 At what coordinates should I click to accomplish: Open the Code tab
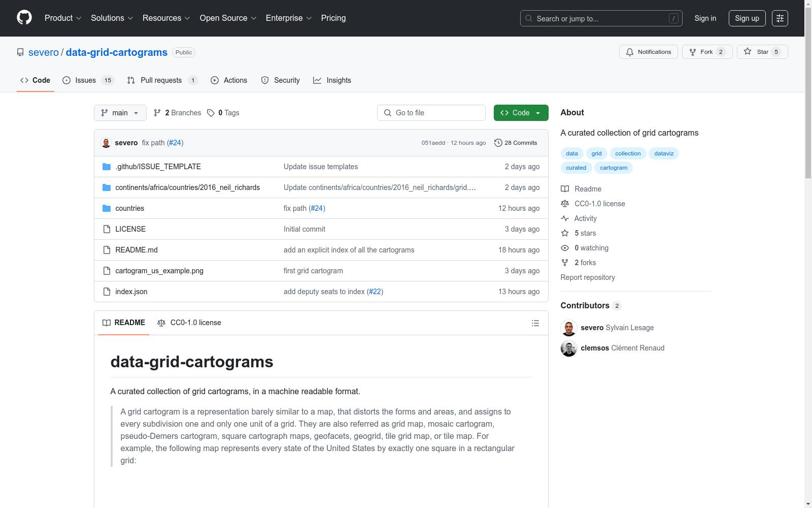[x=36, y=80]
